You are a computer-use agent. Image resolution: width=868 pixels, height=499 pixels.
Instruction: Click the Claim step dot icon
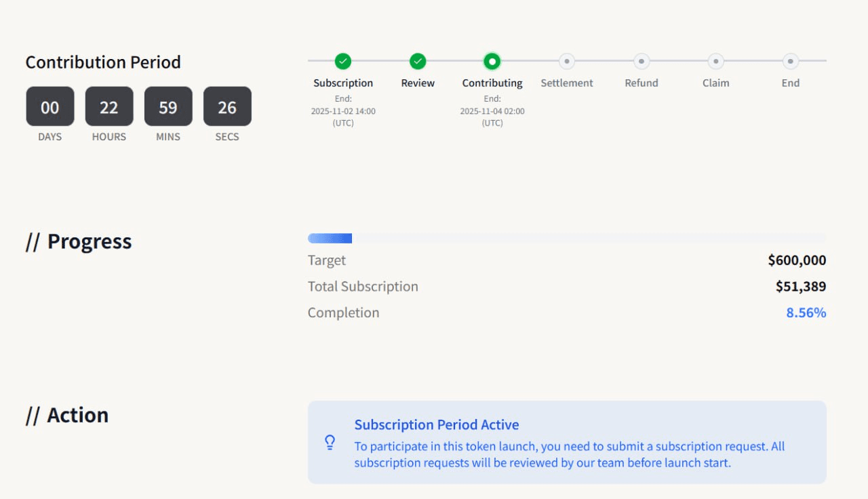715,62
